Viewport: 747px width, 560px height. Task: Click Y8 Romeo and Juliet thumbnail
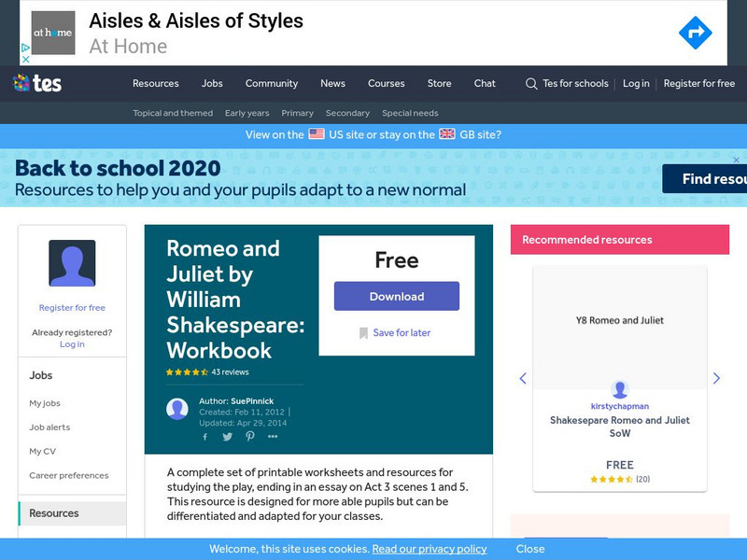[620, 328]
